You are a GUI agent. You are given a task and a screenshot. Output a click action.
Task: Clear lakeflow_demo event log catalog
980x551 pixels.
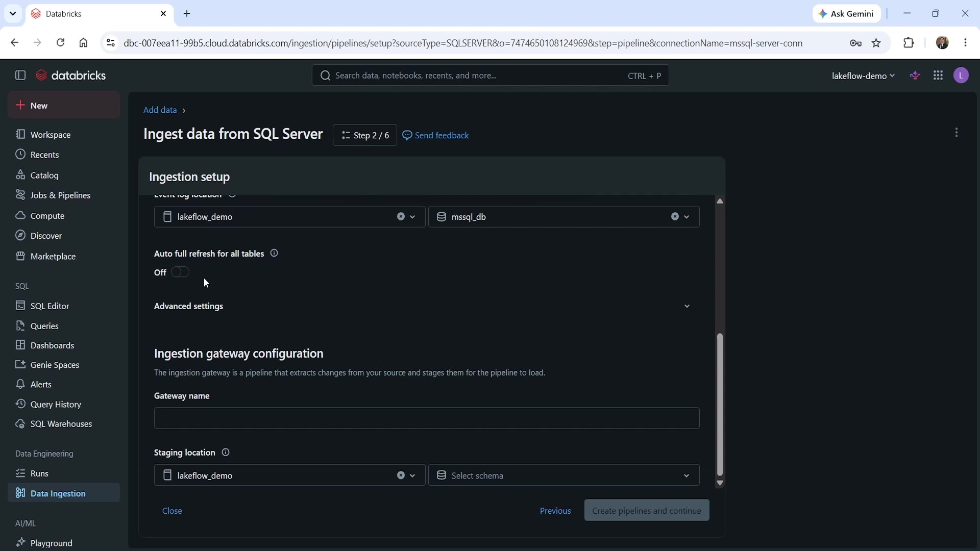point(401,217)
